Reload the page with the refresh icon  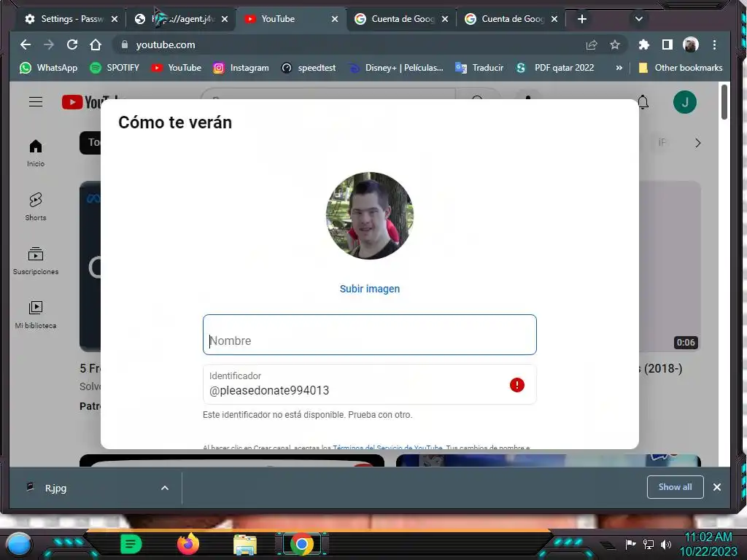point(72,44)
